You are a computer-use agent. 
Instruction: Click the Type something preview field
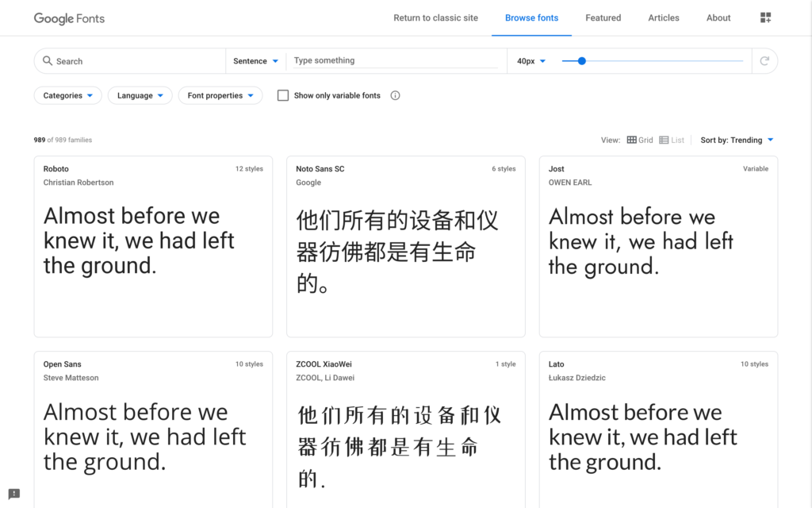396,61
